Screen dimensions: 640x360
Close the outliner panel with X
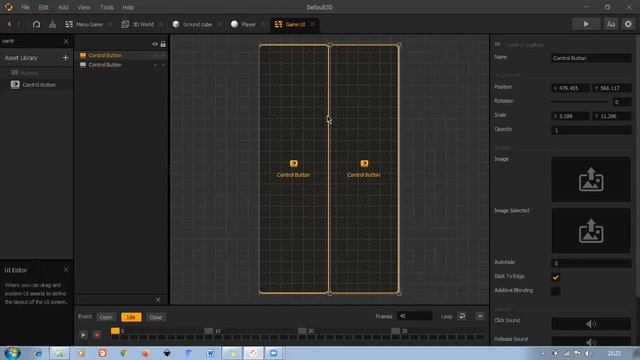pos(158,300)
